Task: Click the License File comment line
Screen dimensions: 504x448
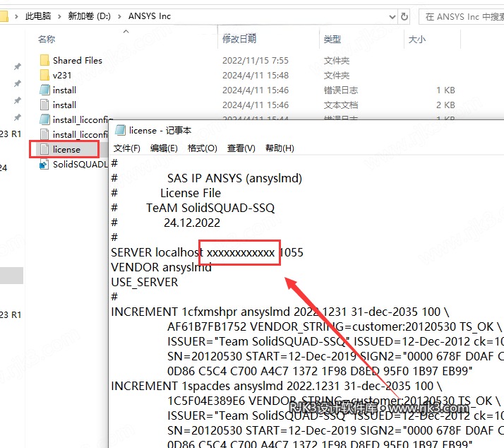Action: [191, 193]
